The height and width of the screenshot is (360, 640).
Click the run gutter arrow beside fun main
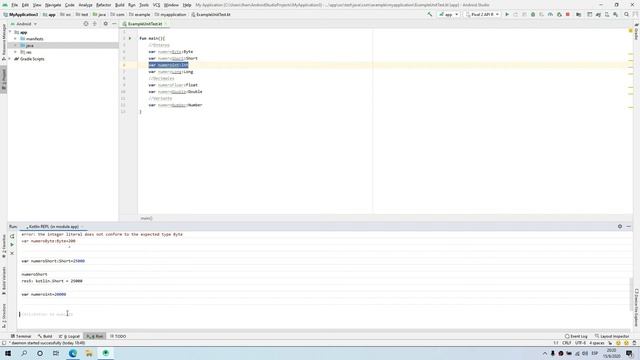(130, 38)
